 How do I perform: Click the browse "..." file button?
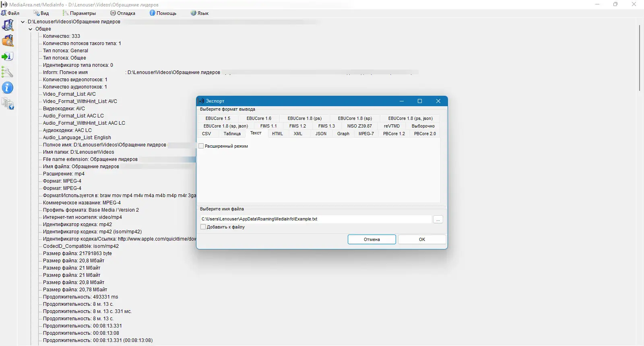coord(438,219)
